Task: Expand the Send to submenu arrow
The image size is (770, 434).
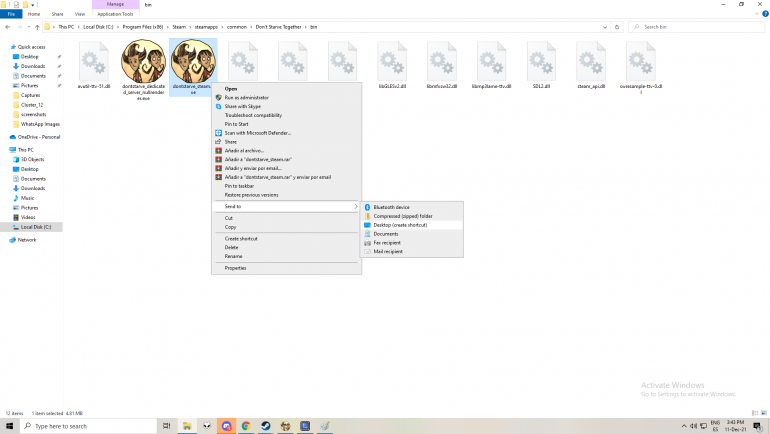Action: (356, 207)
